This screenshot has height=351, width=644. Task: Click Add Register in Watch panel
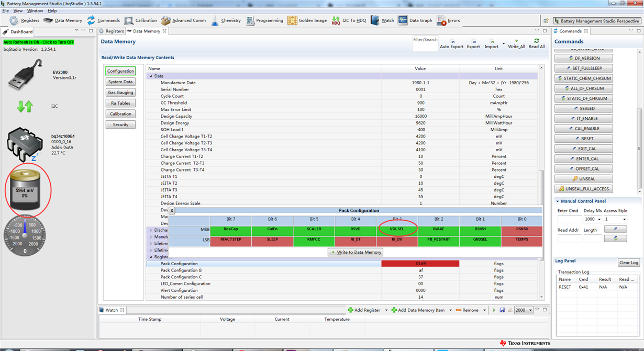click(x=364, y=310)
